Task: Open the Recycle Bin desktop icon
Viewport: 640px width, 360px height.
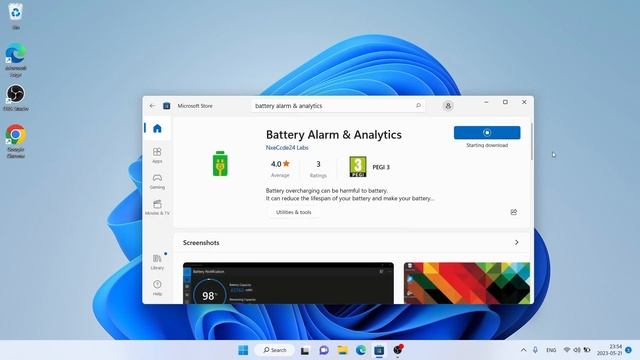Action: [16, 16]
